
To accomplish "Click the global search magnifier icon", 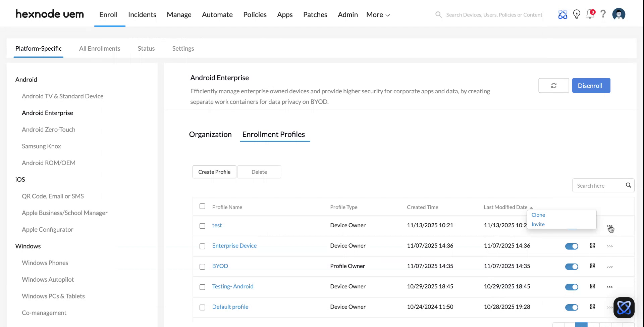I will point(438,14).
